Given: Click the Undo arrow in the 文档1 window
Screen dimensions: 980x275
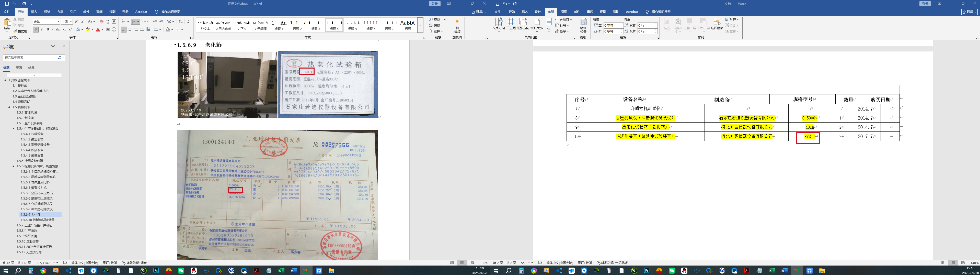Looking at the screenshot, I should coord(505,4).
